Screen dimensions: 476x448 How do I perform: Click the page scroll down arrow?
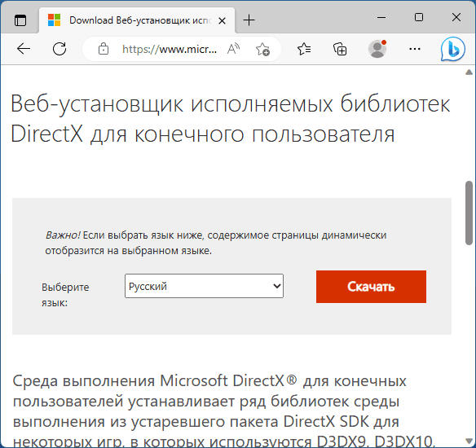[469, 441]
